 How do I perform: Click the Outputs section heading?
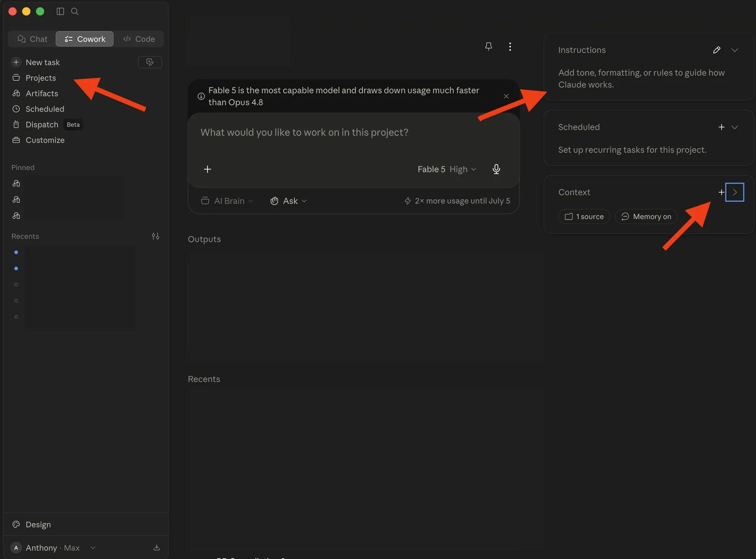coord(204,239)
